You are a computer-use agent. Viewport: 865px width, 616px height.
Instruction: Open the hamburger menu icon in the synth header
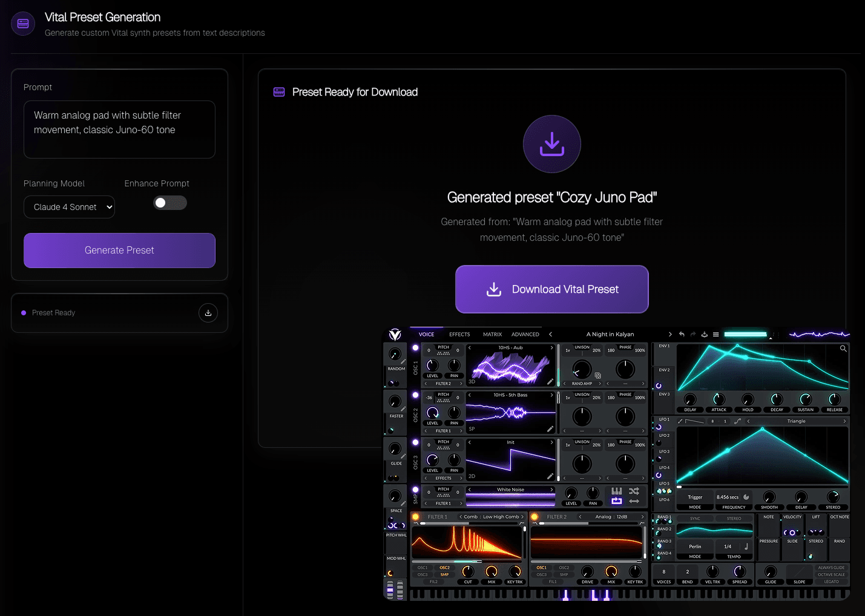pyautogui.click(x=716, y=335)
